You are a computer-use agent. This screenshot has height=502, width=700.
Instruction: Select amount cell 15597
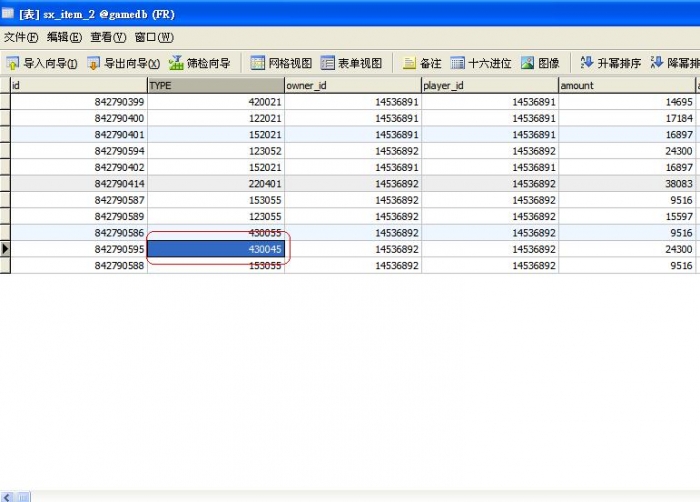(627, 217)
